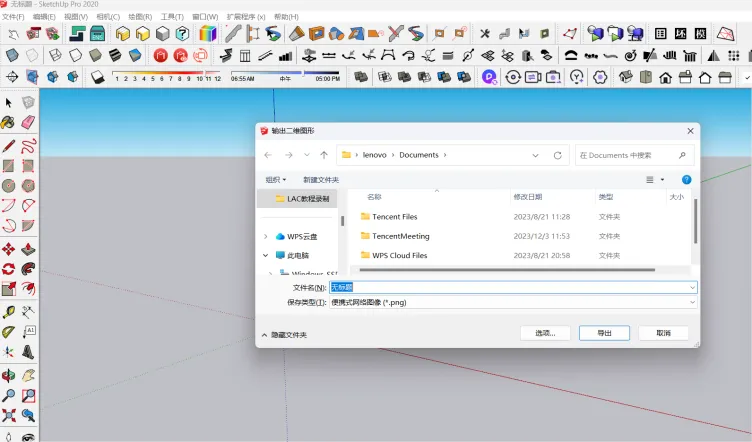Choose the Pan hand tool
The image size is (752, 442).
(28, 375)
